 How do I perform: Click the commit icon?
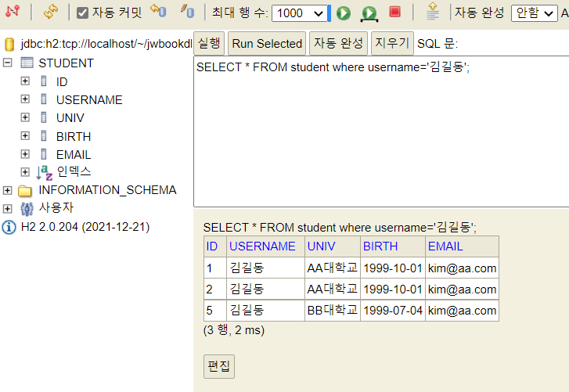188,11
